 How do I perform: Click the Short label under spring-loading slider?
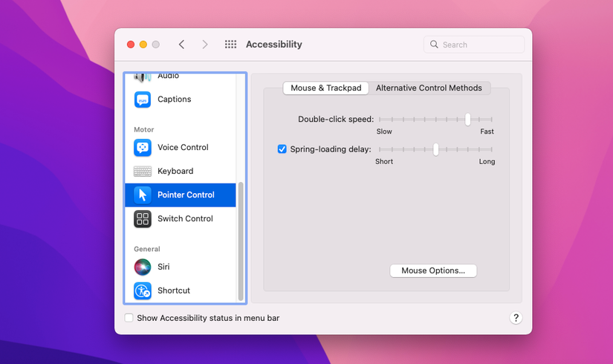[384, 161]
